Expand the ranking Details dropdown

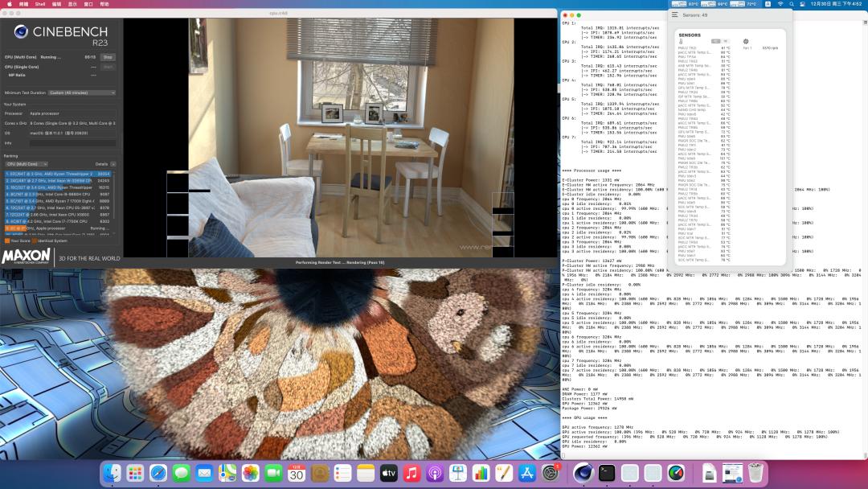[x=111, y=163]
